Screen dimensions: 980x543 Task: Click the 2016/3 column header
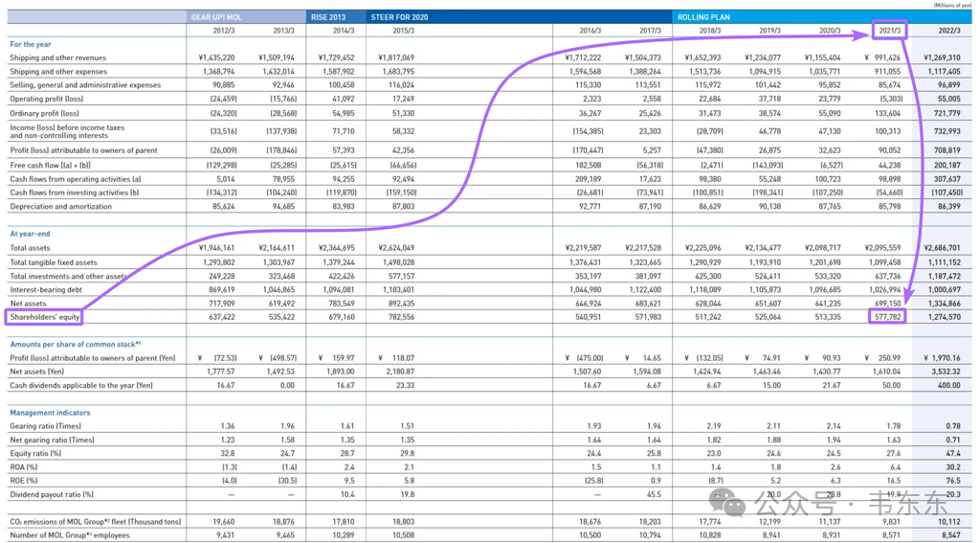coord(590,31)
